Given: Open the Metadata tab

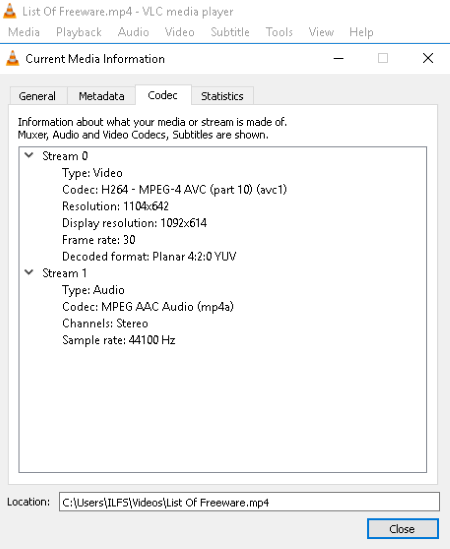Looking at the screenshot, I should pyautogui.click(x=102, y=96).
